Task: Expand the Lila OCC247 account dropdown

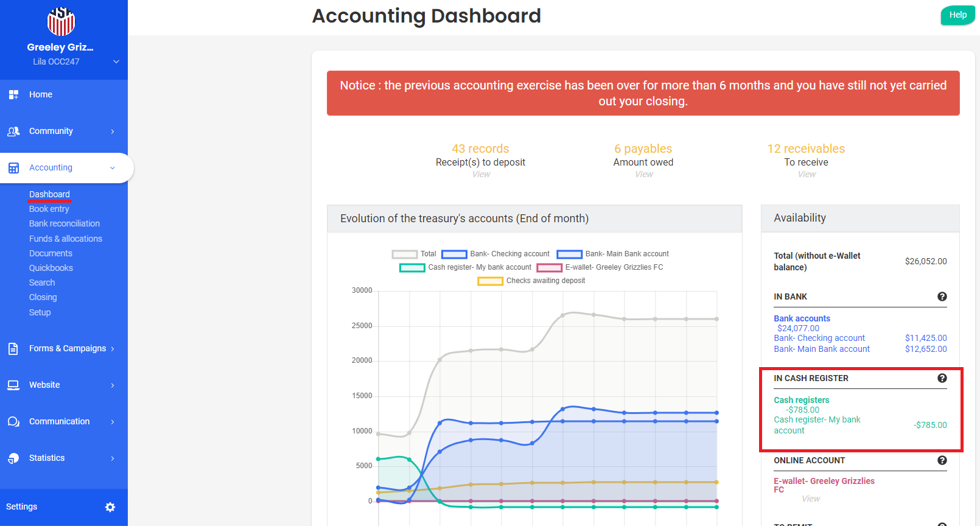Action: pyautogui.click(x=116, y=61)
